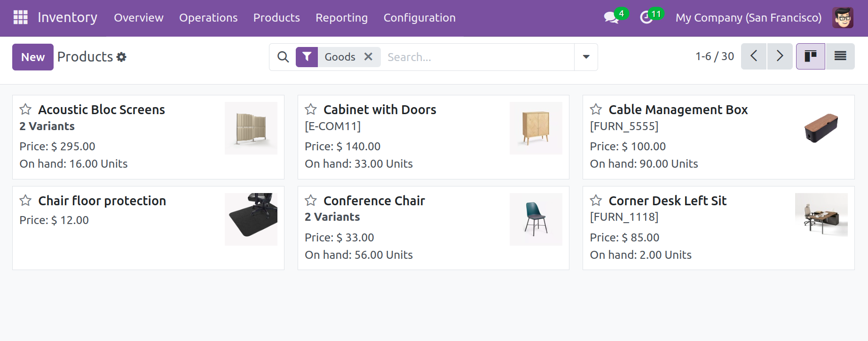Click the search magnifier icon
Image resolution: width=868 pixels, height=341 pixels.
[283, 57]
